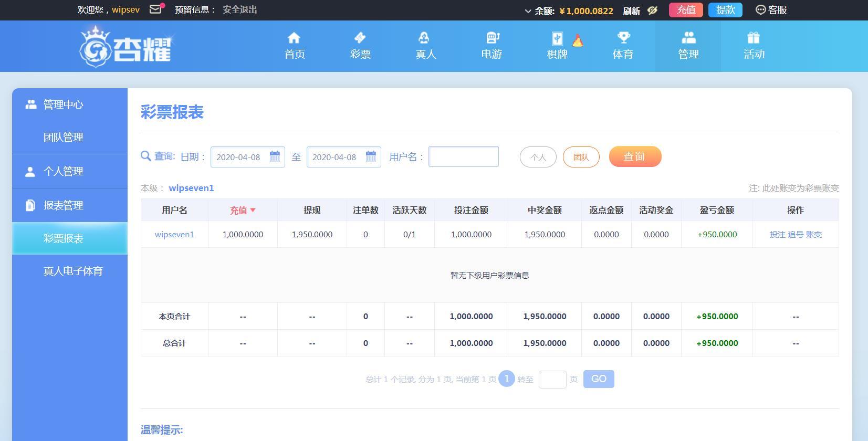Click the 安全退出 logout link
This screenshot has height=441, width=868.
239,10
